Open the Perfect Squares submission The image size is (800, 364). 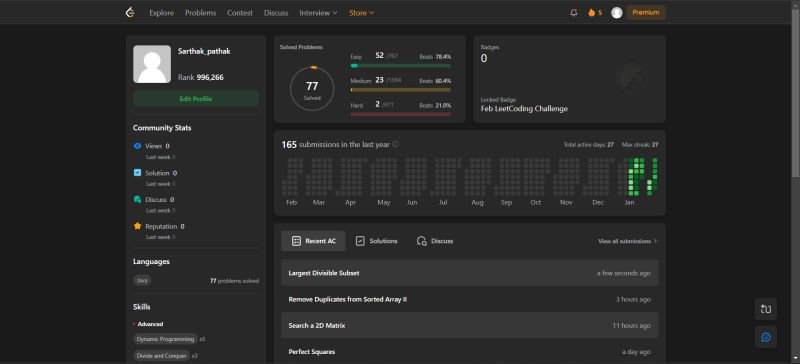click(x=470, y=352)
